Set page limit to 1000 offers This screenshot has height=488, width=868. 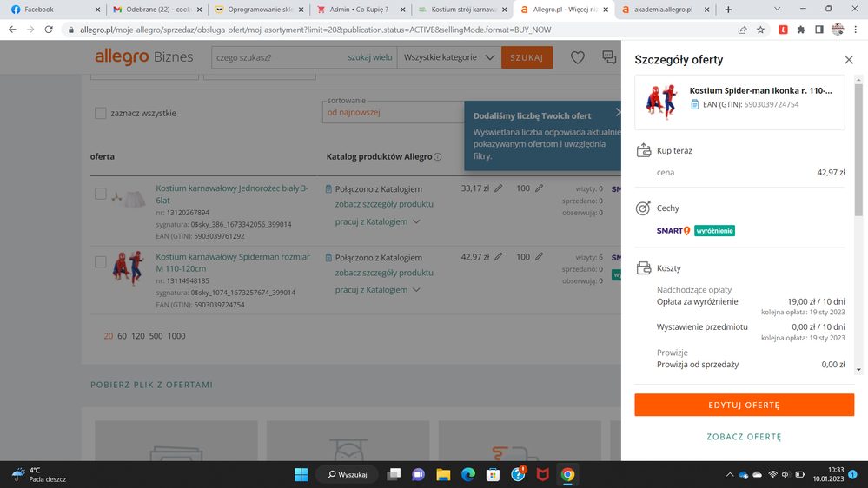click(x=176, y=336)
